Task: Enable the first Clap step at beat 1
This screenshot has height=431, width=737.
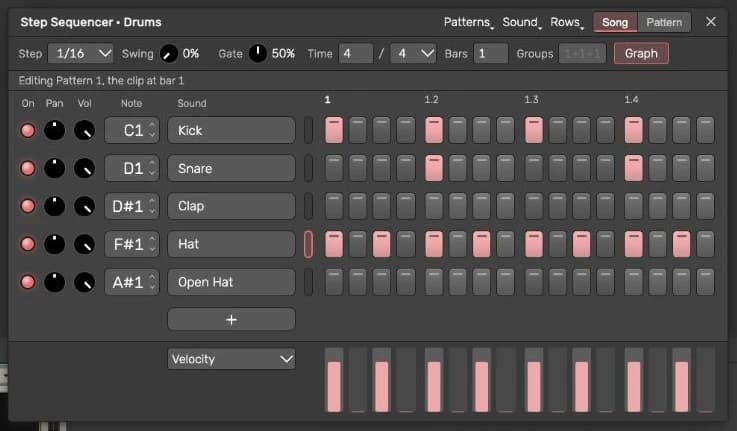Action: [334, 206]
